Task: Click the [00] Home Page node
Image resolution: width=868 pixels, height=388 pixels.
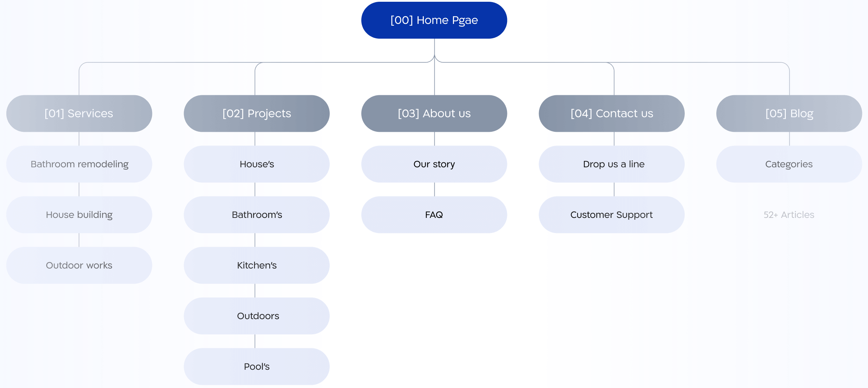Action: [433, 19]
